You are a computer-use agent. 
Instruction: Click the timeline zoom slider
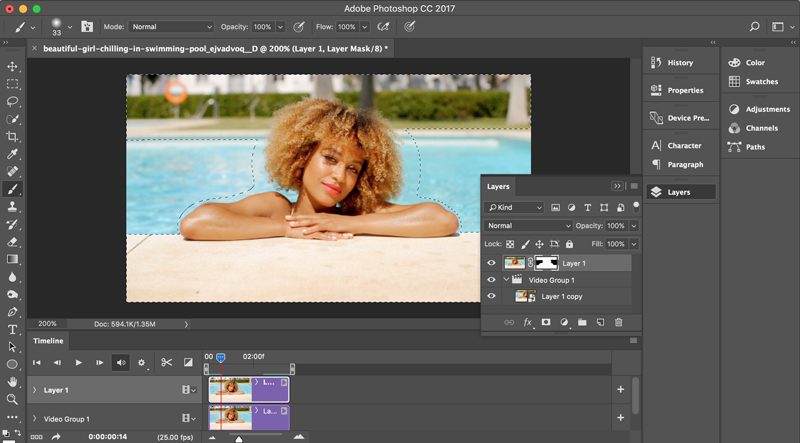tap(238, 438)
